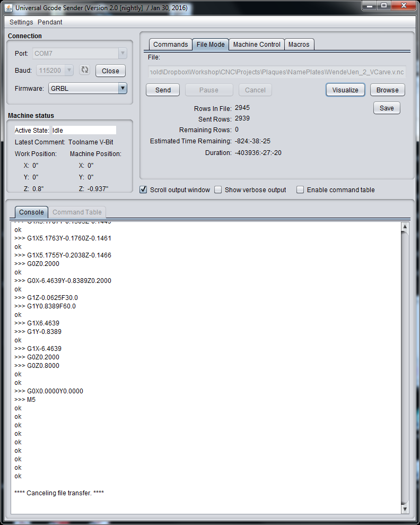Click the Pause button
This screenshot has width=420, height=525.
pyautogui.click(x=208, y=90)
